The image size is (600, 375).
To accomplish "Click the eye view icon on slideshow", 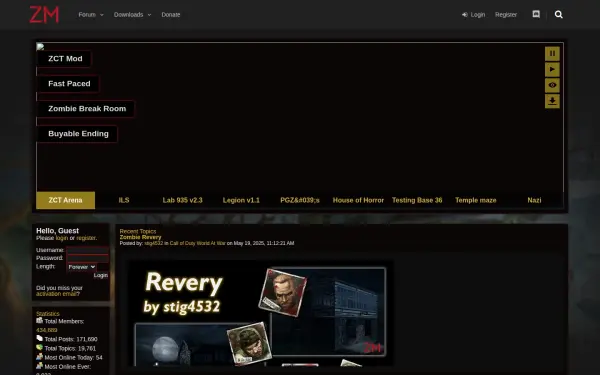I will (x=552, y=85).
